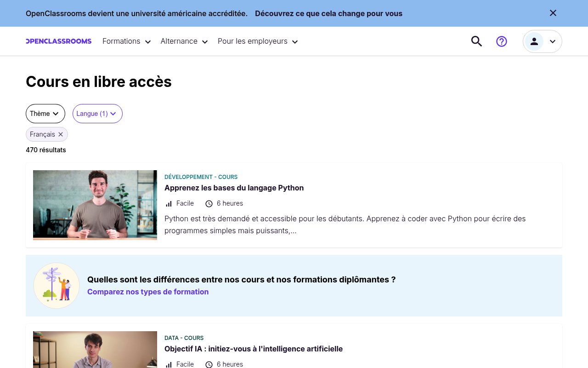This screenshot has height=368, width=588.
Task: Click the Objectif IA course thumbnail
Action: tap(95, 350)
